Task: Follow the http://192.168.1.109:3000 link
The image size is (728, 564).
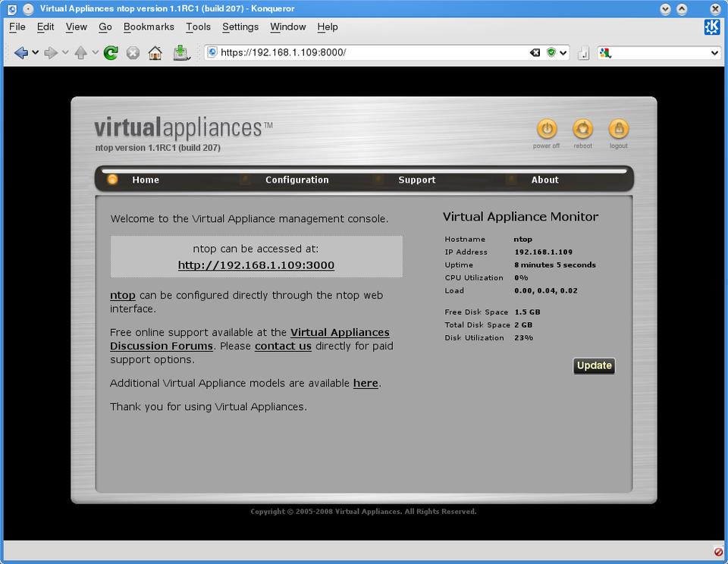Action: (x=256, y=265)
